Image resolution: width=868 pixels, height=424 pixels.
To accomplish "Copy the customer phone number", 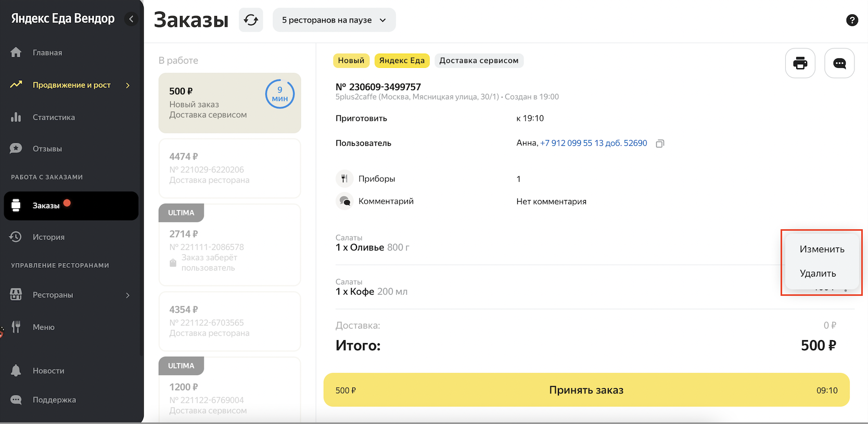I will pos(660,143).
